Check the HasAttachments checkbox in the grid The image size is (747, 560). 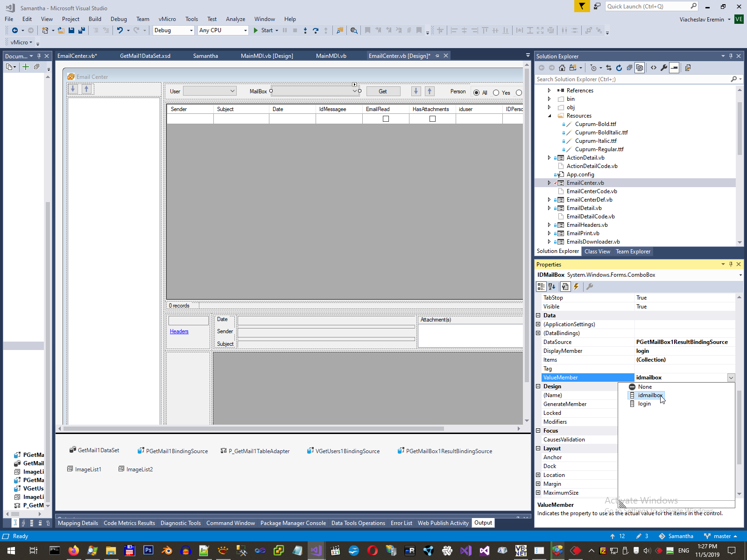point(432,119)
